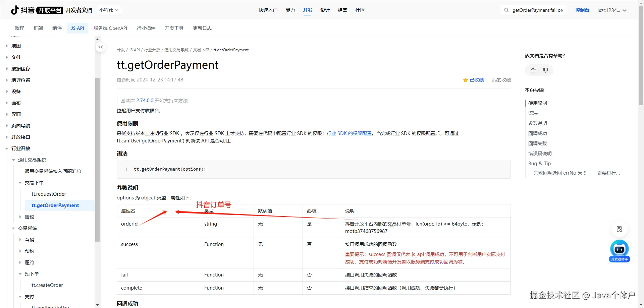The width and height of the screenshot is (644, 308).
Task: Switch to the 更新日志 tab
Action: click(202, 28)
